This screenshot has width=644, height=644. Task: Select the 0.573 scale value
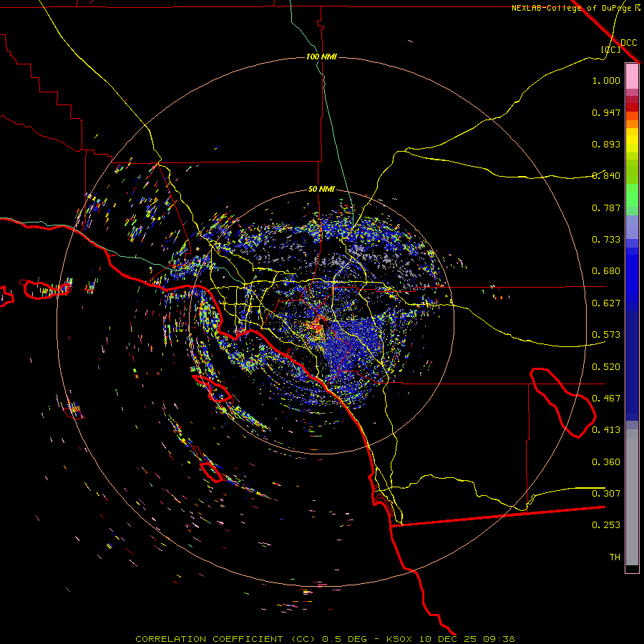(x=606, y=335)
